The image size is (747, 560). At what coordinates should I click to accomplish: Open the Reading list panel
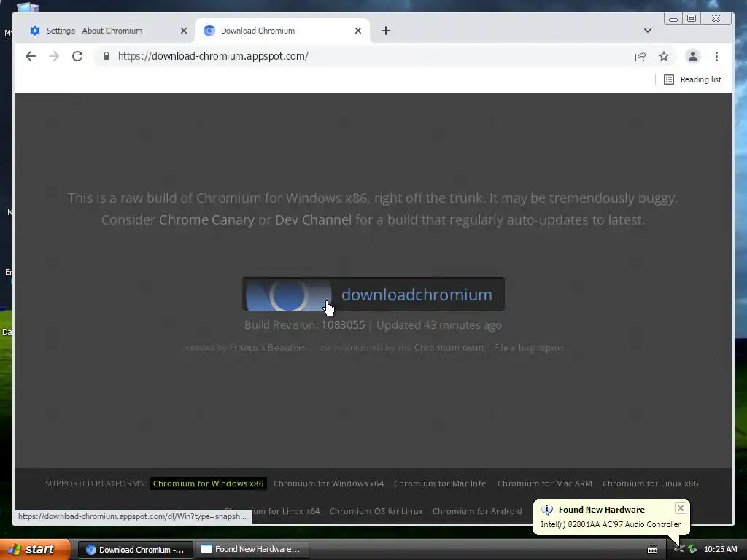coord(693,79)
